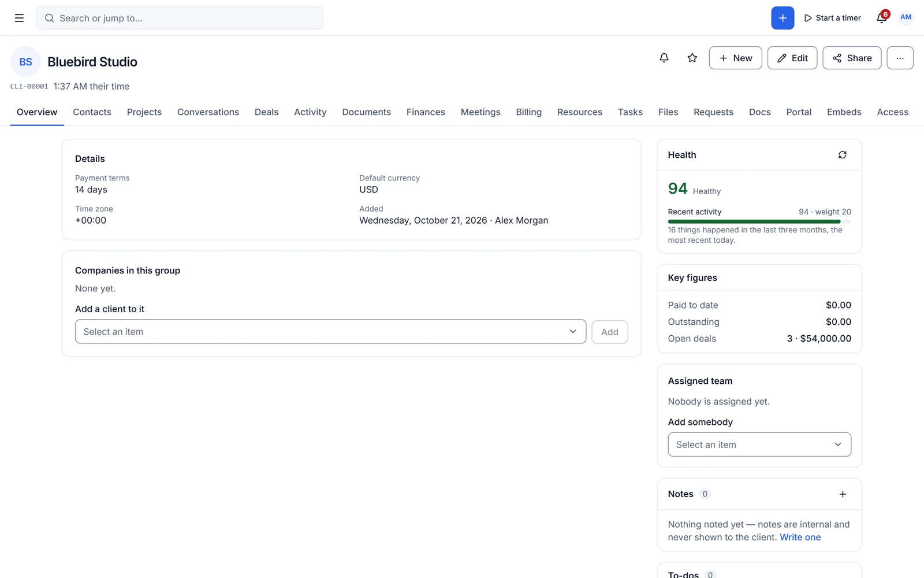Open the Requests tab
Image resolution: width=924 pixels, height=578 pixels.
point(713,112)
